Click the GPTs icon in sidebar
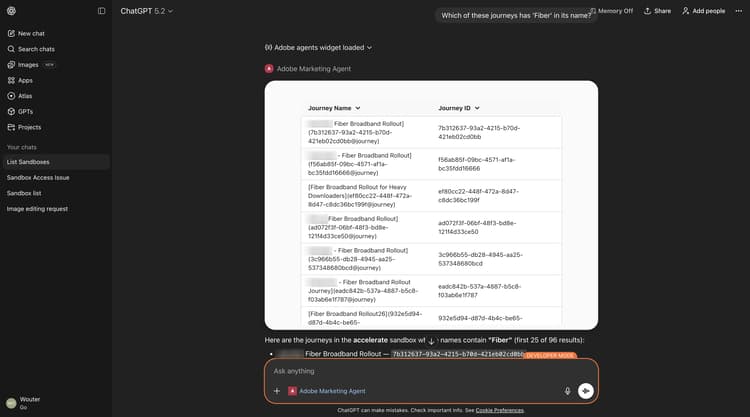 [x=11, y=111]
